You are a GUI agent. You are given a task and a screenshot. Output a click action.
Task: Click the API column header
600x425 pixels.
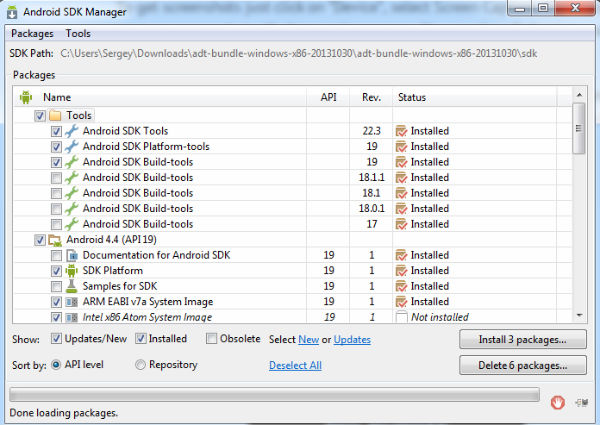(x=328, y=97)
